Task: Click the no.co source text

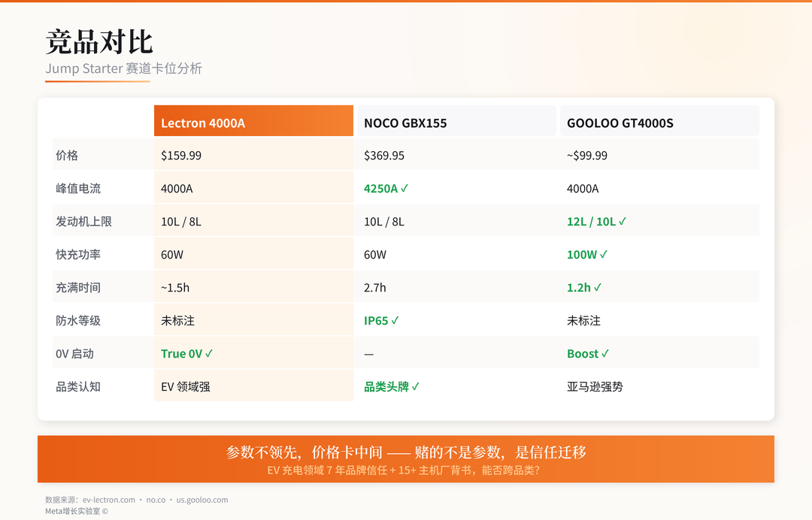Action: (156, 500)
